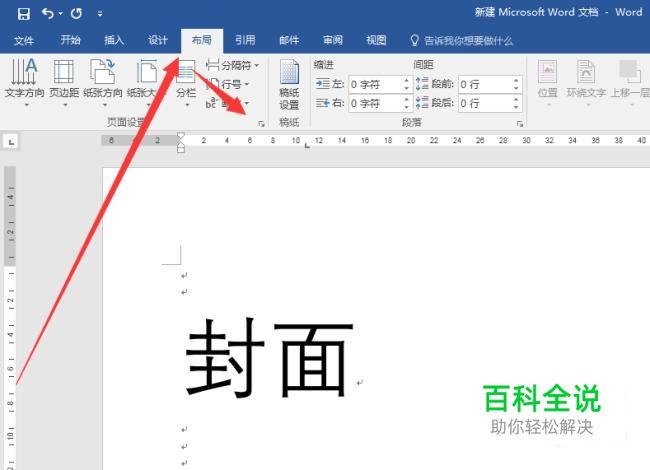Click the 段后 spacing input field
The height and width of the screenshot is (470, 650).
pyautogui.click(x=485, y=103)
